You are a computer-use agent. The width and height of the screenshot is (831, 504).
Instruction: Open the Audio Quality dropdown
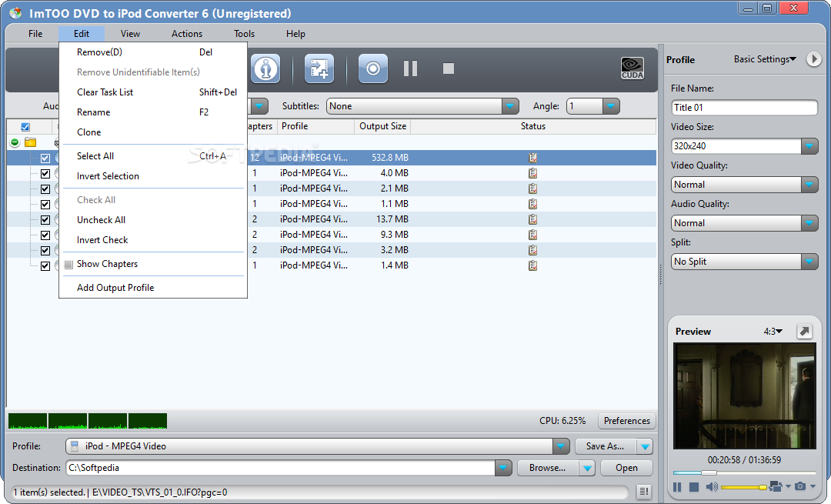pyautogui.click(x=809, y=223)
